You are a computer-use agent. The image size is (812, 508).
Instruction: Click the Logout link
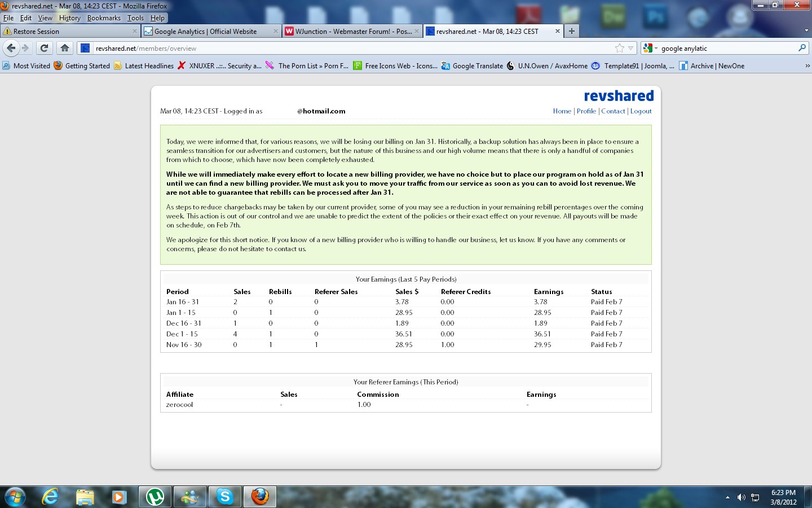coord(641,111)
